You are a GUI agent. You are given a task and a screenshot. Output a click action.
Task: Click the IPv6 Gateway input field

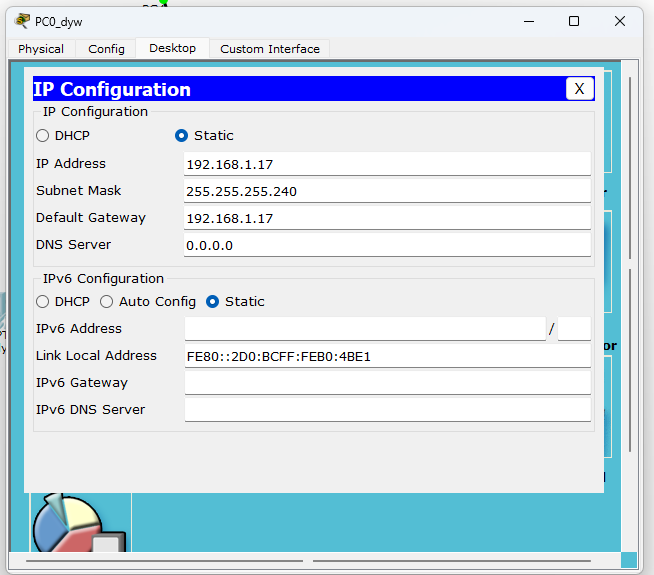click(387, 383)
